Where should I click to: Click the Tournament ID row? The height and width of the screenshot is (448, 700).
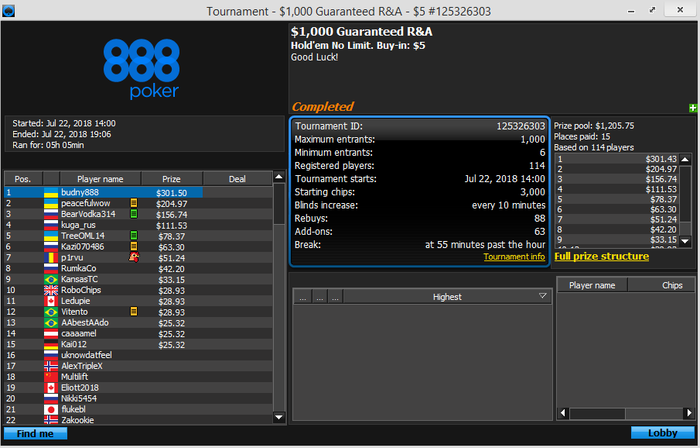[x=420, y=126]
